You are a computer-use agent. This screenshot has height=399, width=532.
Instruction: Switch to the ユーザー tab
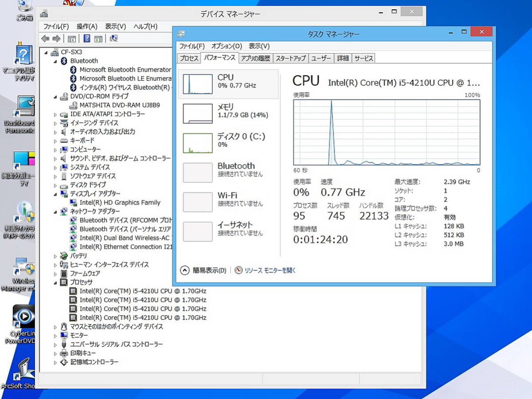321,58
